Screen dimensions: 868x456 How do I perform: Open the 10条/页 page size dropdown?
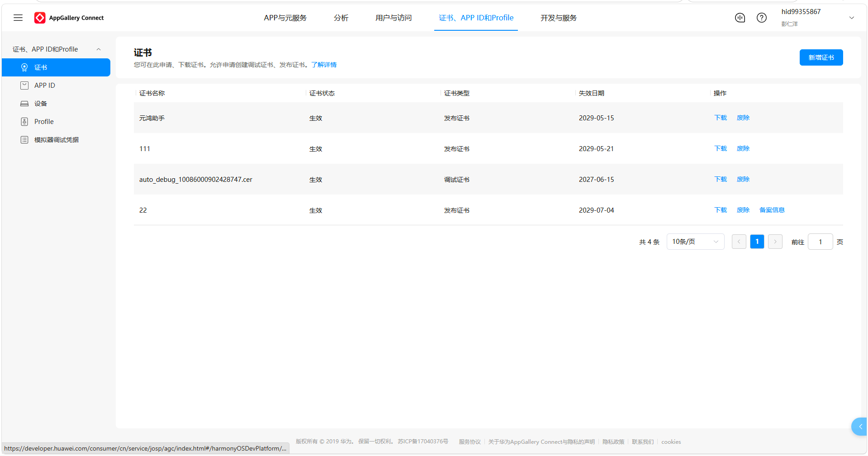pyautogui.click(x=695, y=242)
